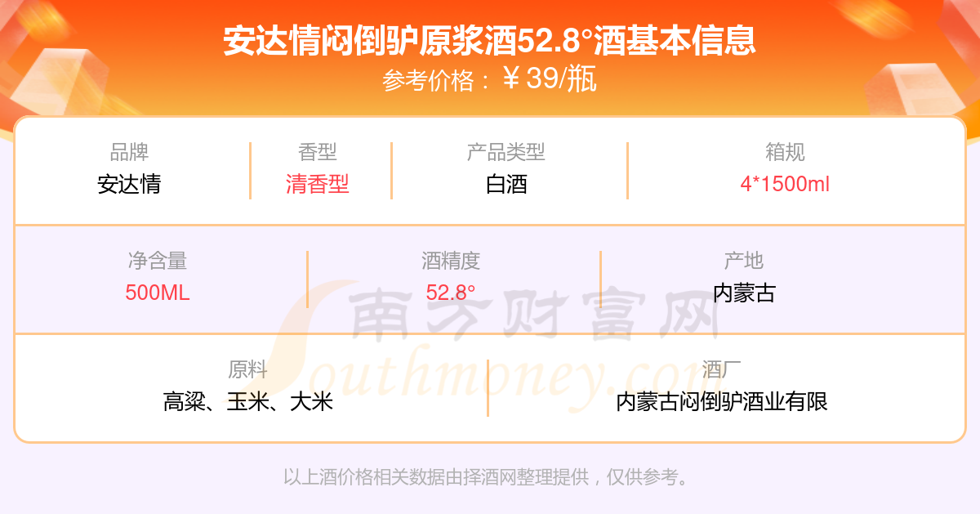Click the 产品类型 label
980x514 pixels.
click(x=506, y=152)
